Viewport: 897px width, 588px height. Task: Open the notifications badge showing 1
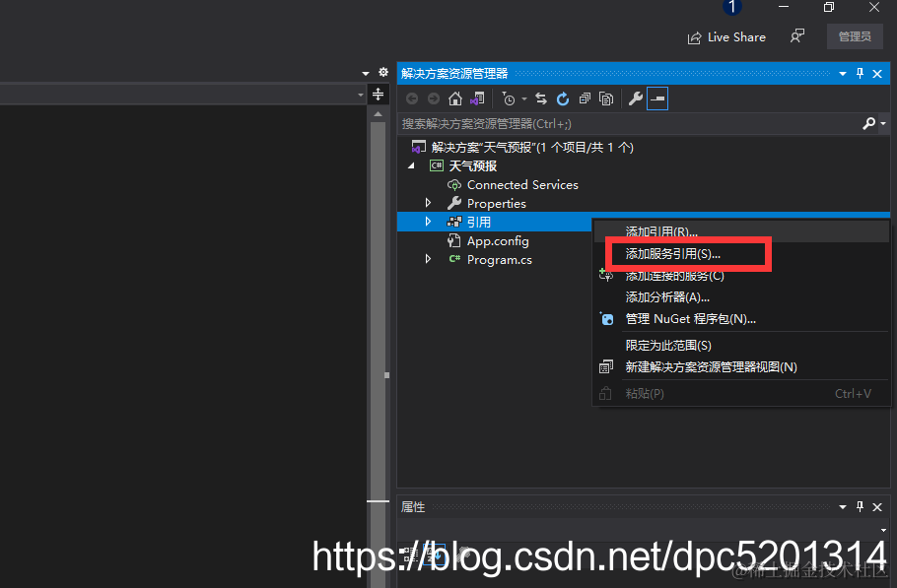pyautogui.click(x=732, y=7)
